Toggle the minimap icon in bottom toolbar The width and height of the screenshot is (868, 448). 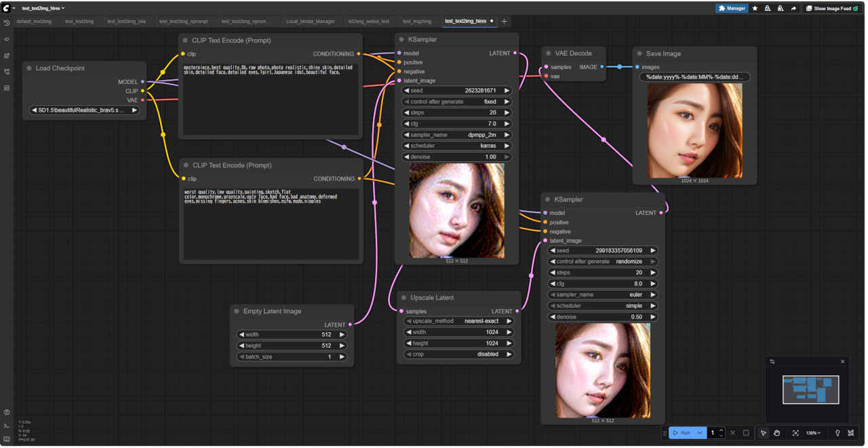click(850, 433)
